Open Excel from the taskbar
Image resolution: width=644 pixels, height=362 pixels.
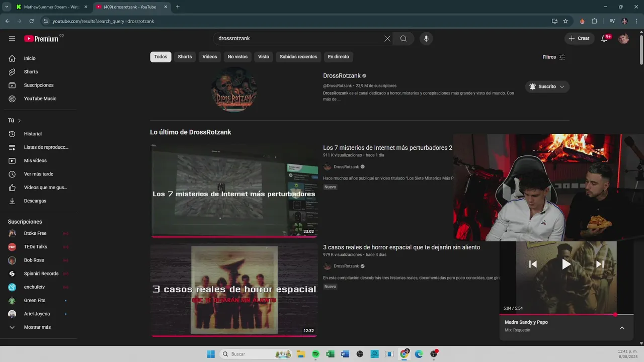tap(330, 354)
